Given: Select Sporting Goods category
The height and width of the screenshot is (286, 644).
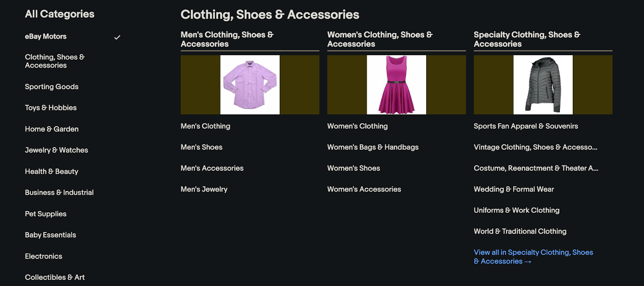Looking at the screenshot, I should (52, 87).
